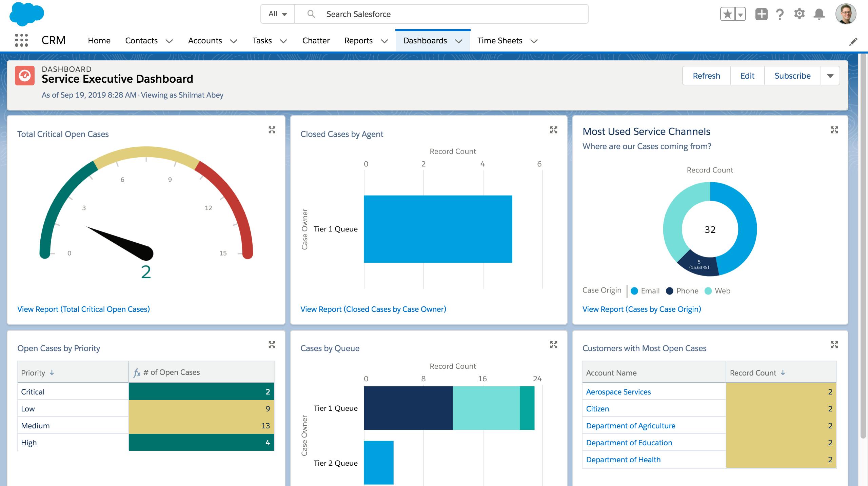Expand the Total Critical Open Cases widget
This screenshot has width=868, height=486.
click(272, 130)
